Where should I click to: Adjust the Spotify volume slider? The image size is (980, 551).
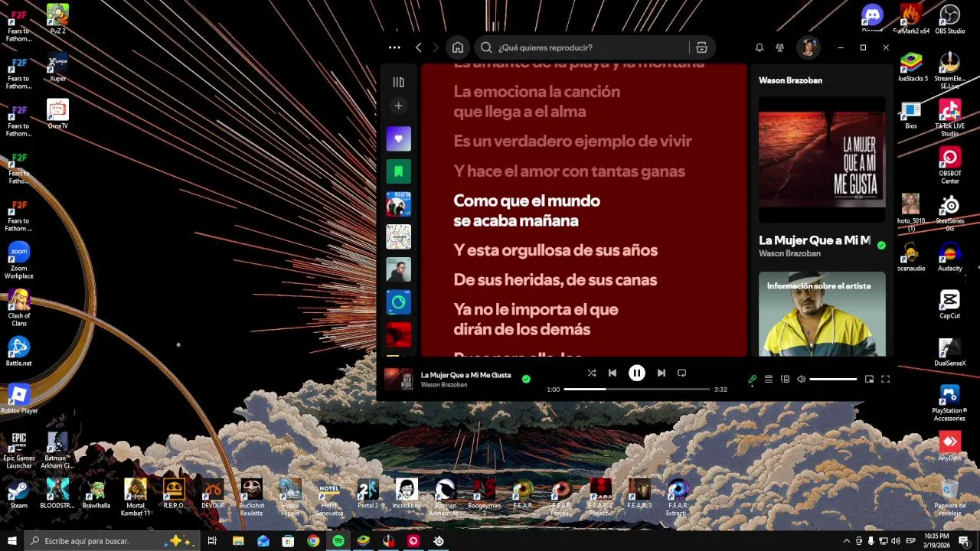833,379
